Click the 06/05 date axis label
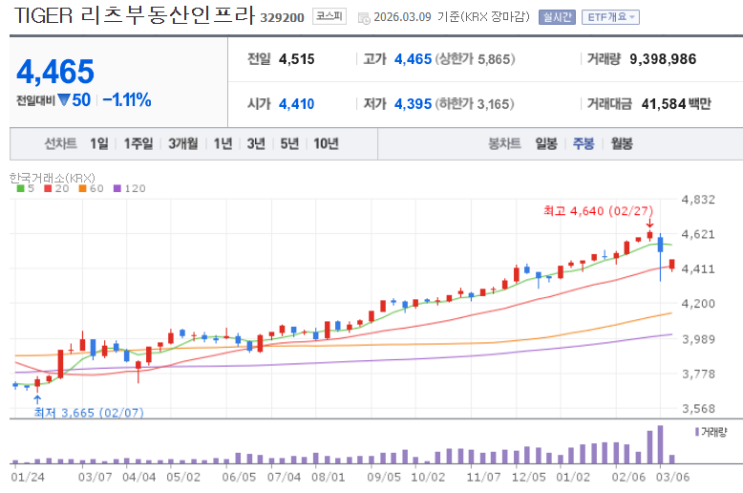The image size is (743, 493). (x=239, y=477)
